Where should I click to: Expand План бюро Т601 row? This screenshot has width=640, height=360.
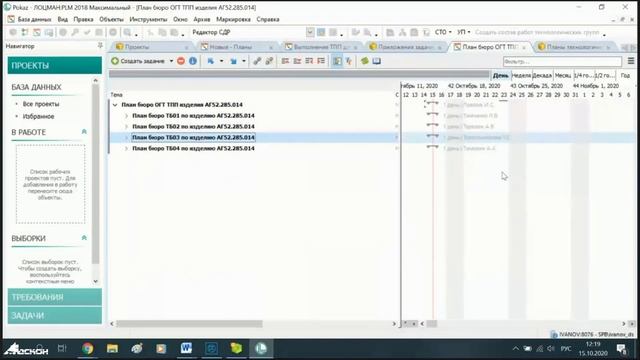[126, 116]
